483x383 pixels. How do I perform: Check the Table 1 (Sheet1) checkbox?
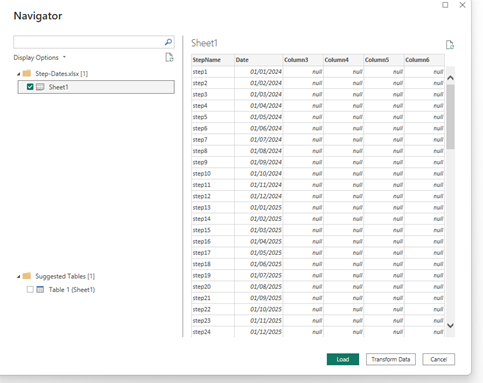pos(30,289)
